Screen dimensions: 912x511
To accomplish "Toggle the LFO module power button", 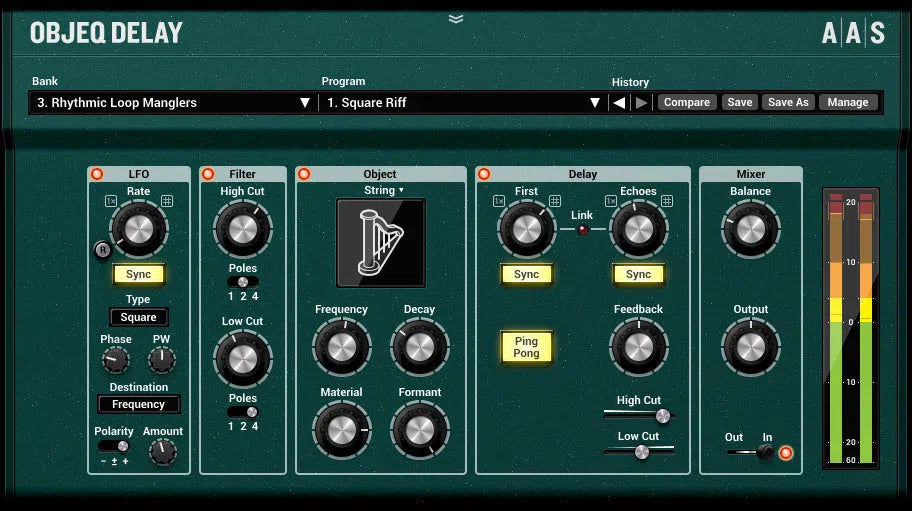I will [x=97, y=174].
